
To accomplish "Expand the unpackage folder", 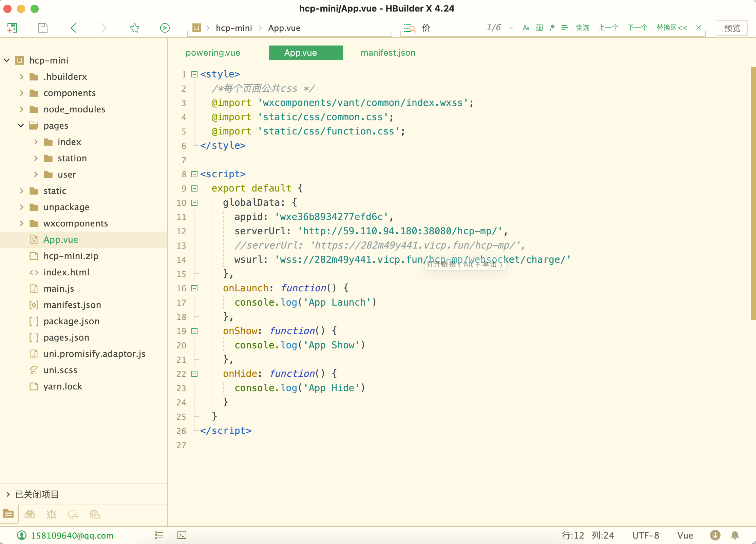I will click(x=21, y=207).
